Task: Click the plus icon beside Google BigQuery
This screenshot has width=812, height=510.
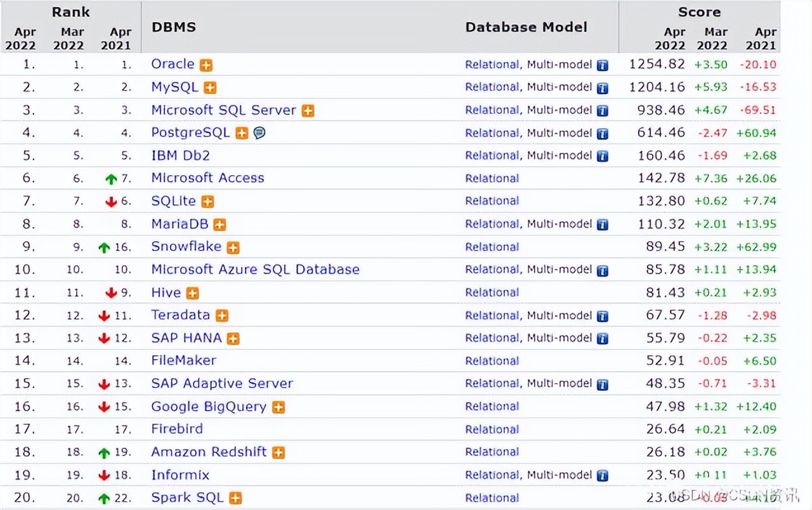Action: click(x=278, y=407)
